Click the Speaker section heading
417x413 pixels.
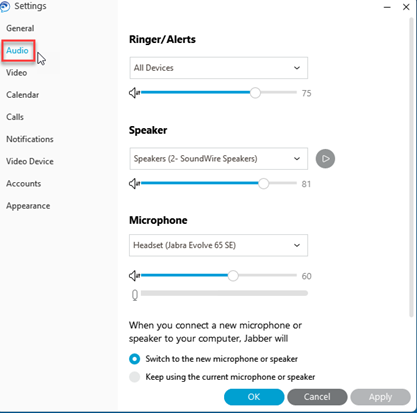coord(148,130)
